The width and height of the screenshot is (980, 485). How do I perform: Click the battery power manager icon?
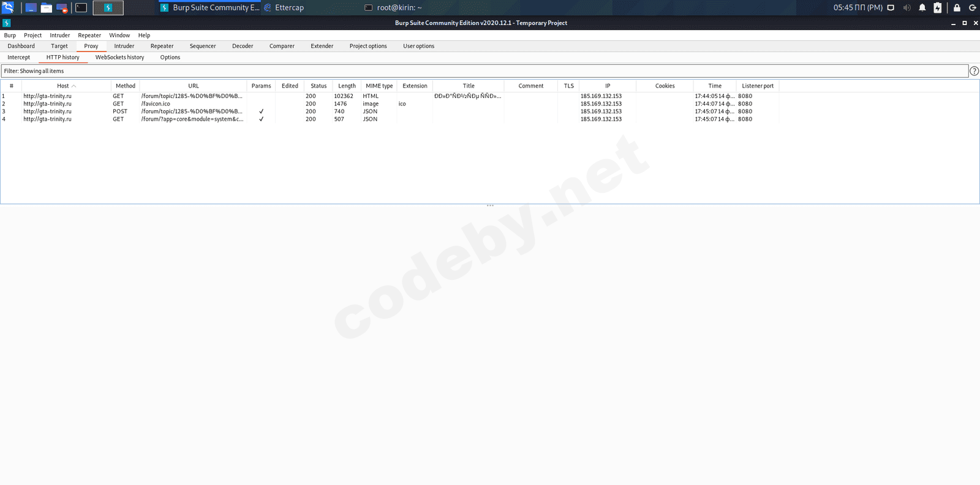coord(938,8)
